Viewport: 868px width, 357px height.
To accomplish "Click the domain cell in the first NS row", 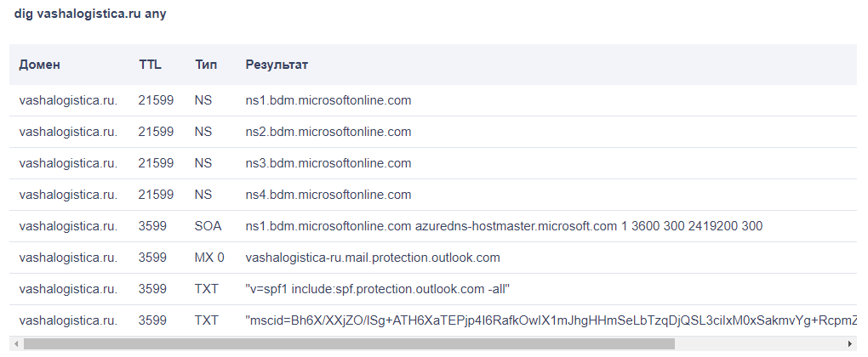I will coord(68,100).
